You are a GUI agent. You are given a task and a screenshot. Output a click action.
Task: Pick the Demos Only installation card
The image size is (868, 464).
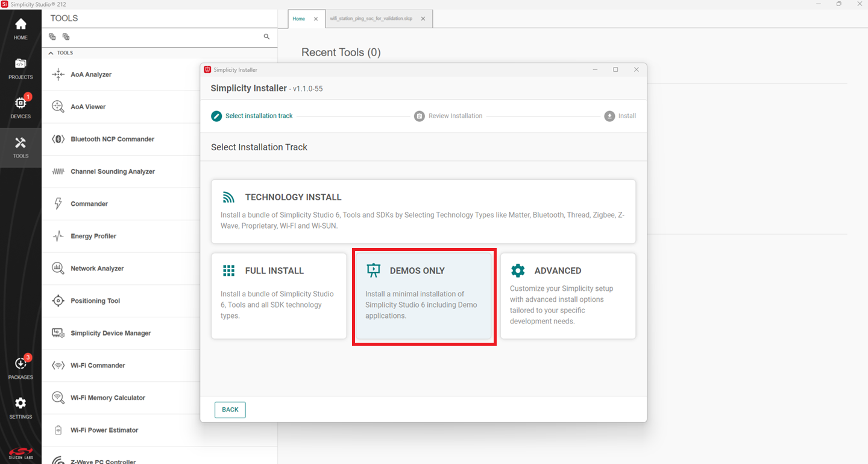point(423,296)
